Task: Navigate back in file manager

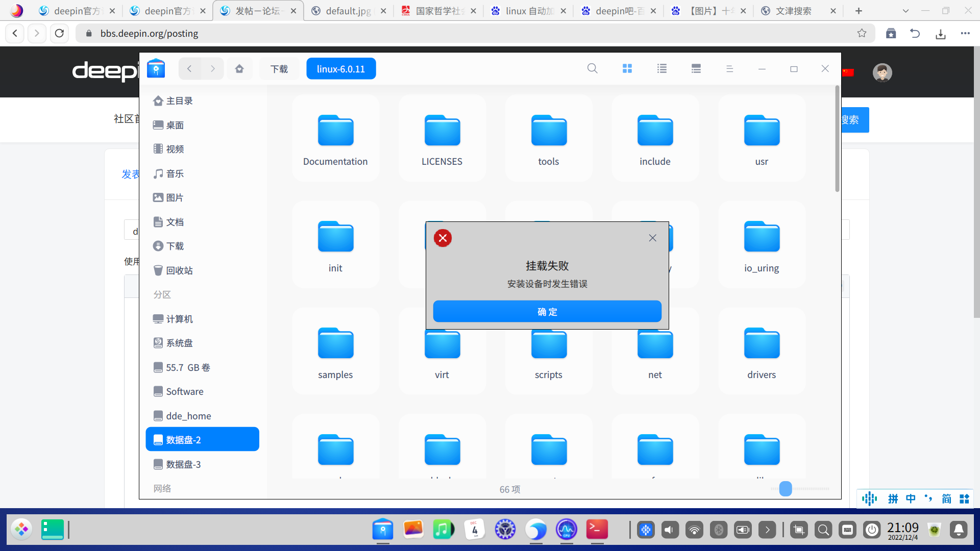Action: click(189, 68)
